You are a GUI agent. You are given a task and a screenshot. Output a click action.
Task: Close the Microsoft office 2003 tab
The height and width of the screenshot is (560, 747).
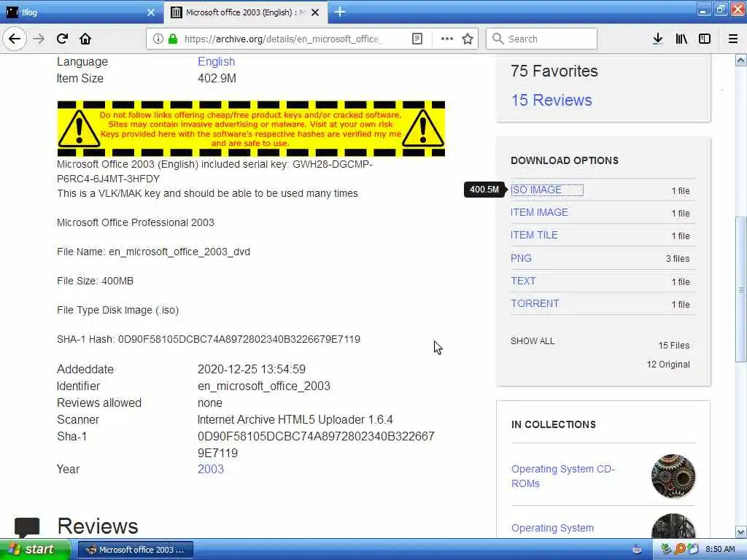click(x=315, y=12)
